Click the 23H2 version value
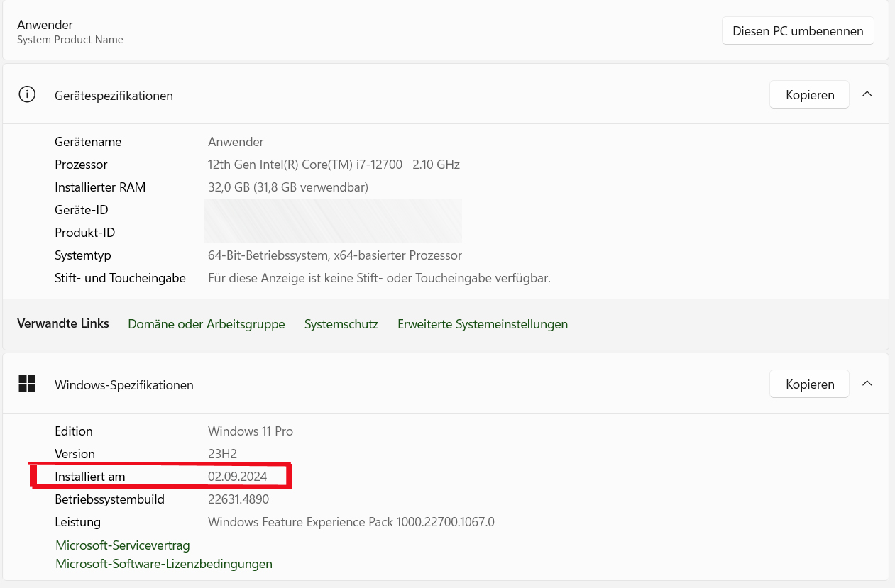 [x=222, y=454]
